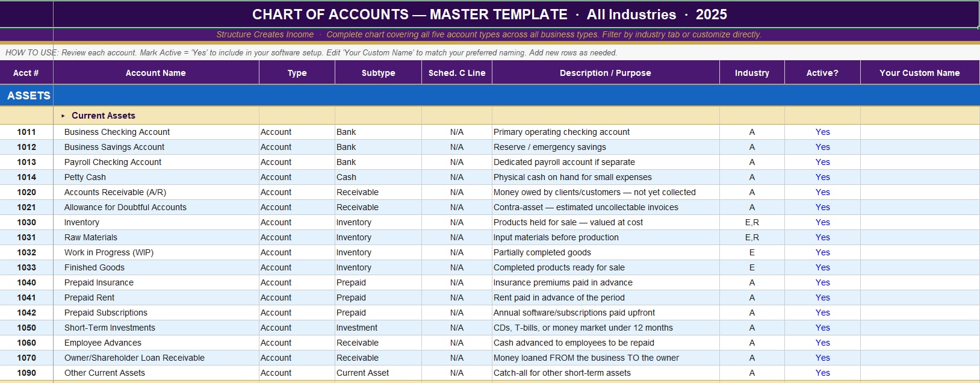
Task: Click 'CDs, T-bills, or money market' description
Action: (606, 328)
